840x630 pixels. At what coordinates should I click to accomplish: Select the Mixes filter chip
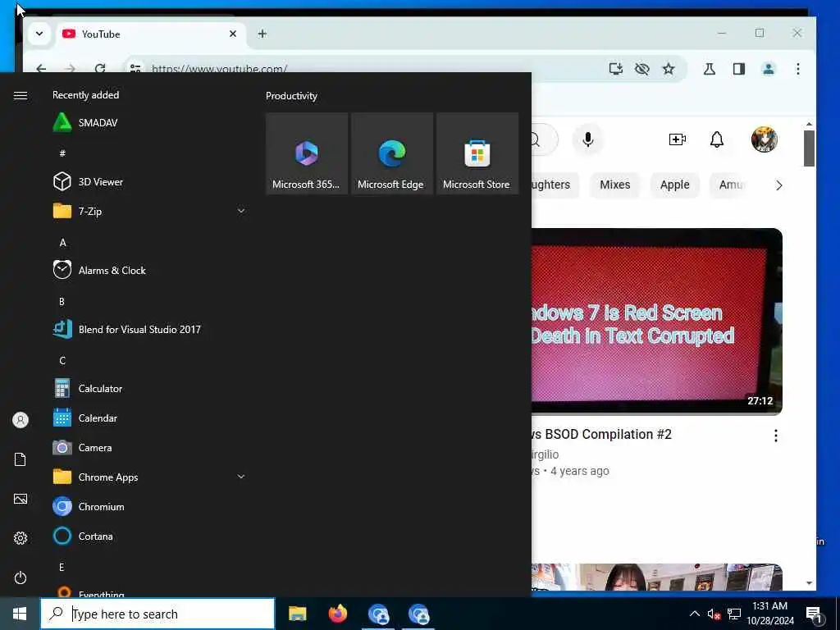coord(615,185)
